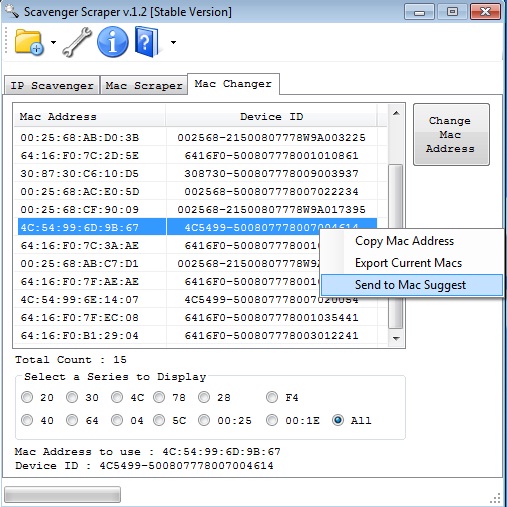Click the app icon in title bar
The height and width of the screenshot is (507, 507).
12,11
